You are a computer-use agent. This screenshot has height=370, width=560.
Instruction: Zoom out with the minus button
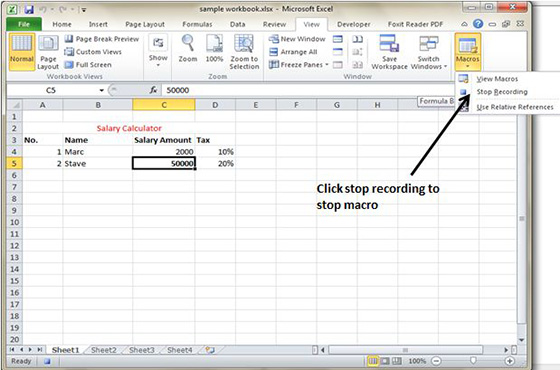[x=436, y=361]
